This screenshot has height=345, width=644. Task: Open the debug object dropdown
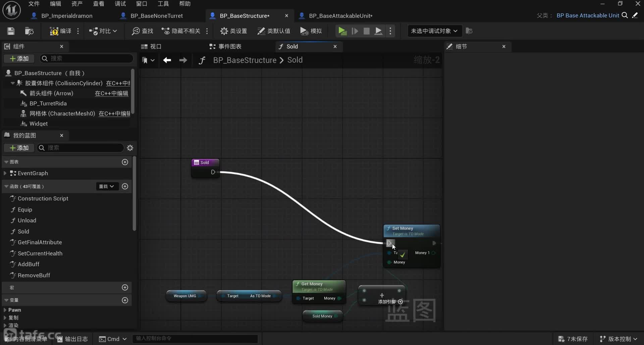point(434,31)
